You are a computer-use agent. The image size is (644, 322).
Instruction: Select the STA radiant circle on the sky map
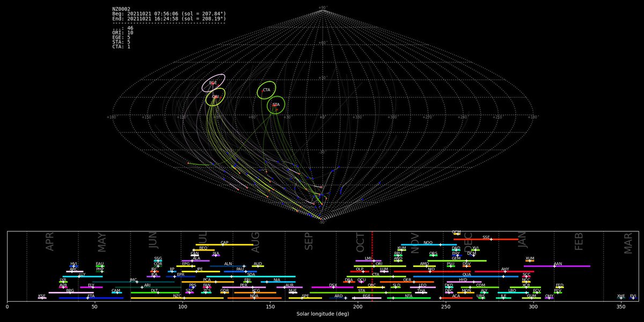point(276,105)
